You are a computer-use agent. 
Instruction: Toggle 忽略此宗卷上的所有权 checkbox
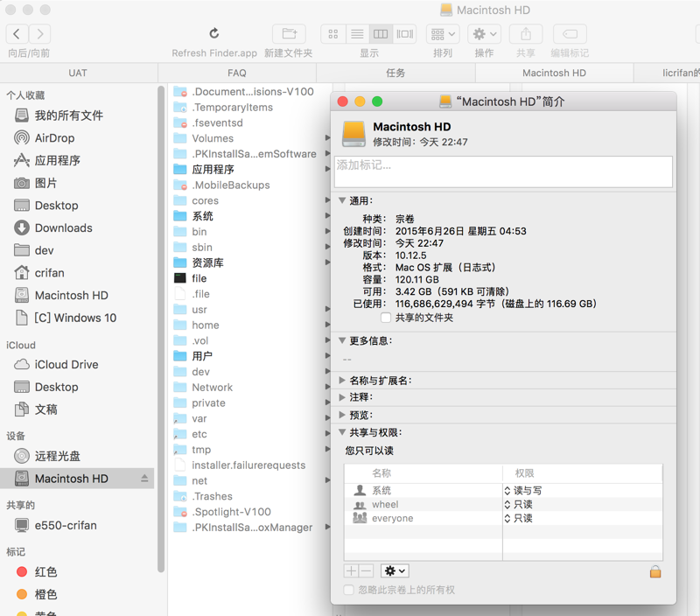[x=348, y=590]
